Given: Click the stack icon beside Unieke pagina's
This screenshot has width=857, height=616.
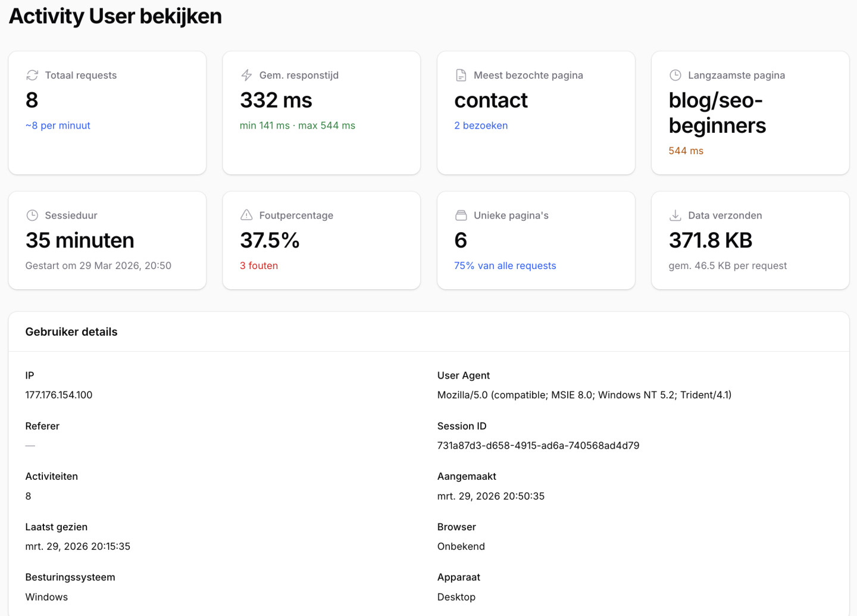Looking at the screenshot, I should point(461,215).
